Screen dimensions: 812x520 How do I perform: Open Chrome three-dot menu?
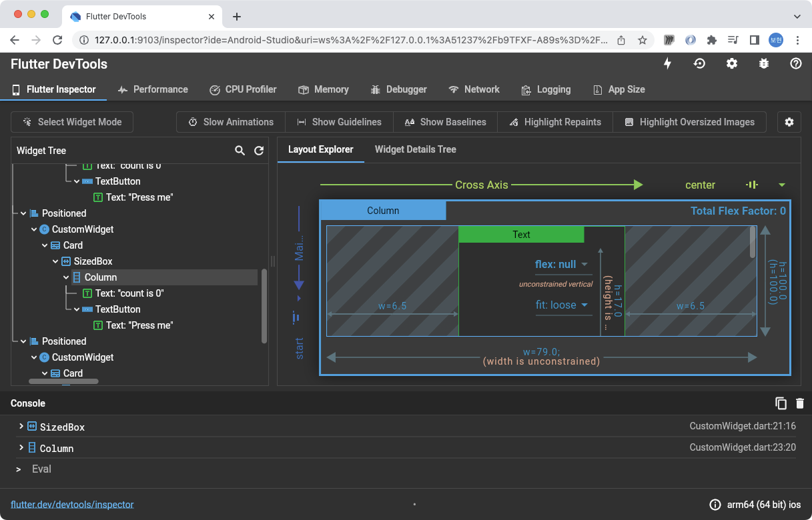(x=797, y=40)
